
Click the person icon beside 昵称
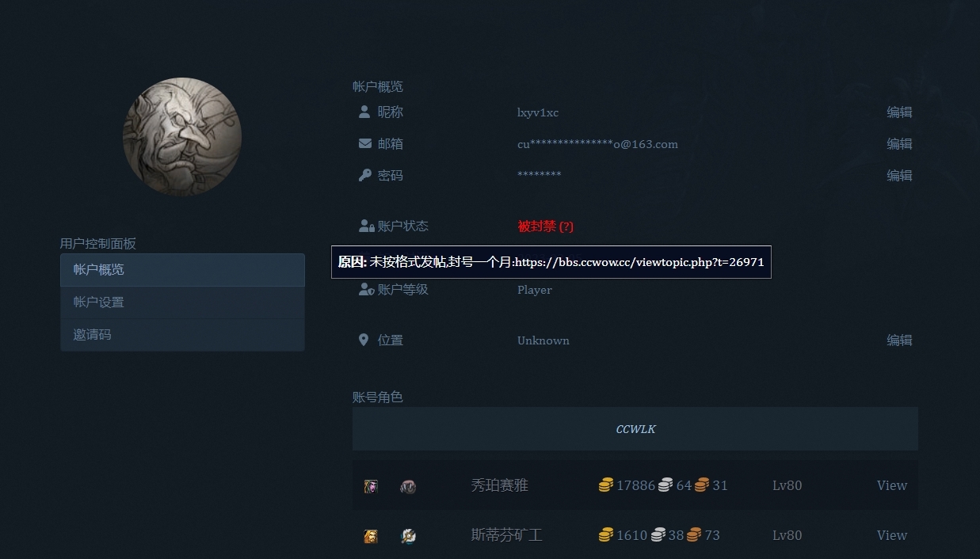[364, 111]
